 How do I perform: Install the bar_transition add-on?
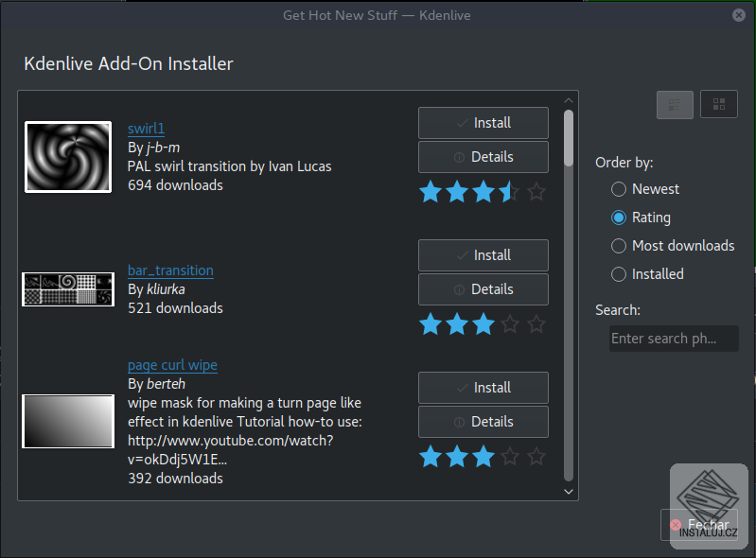click(483, 255)
